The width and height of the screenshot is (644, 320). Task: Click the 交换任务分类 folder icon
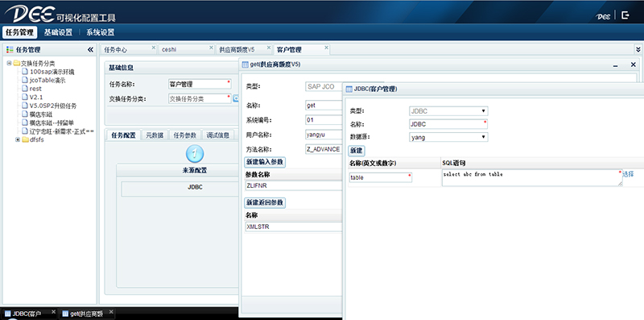(x=16, y=64)
